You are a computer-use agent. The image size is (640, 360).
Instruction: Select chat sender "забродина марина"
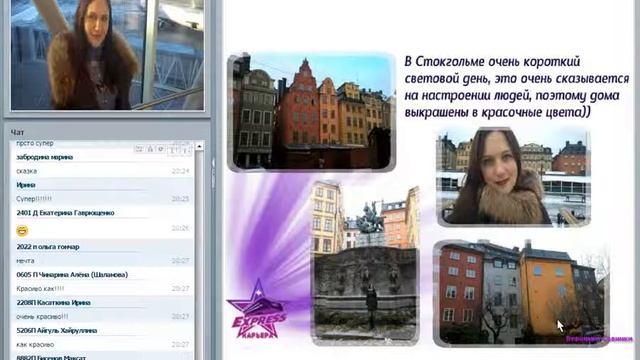(44, 157)
